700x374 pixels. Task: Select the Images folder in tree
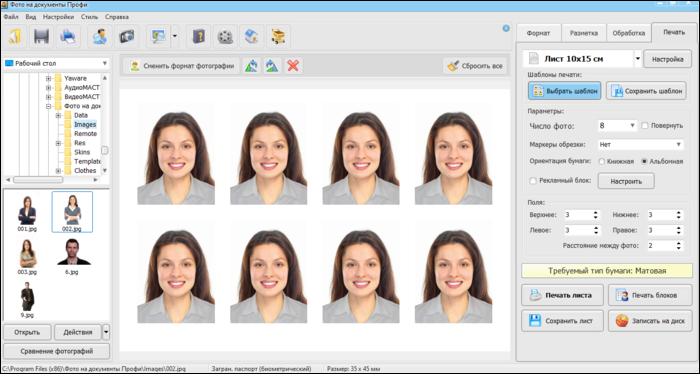click(x=85, y=125)
